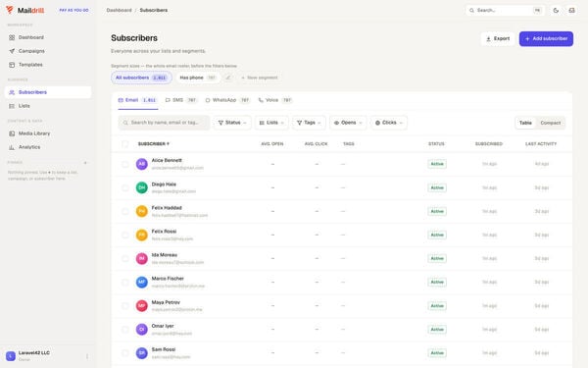Click the Maildrill logo
Viewport: 588px width, 368px height.
[25, 10]
